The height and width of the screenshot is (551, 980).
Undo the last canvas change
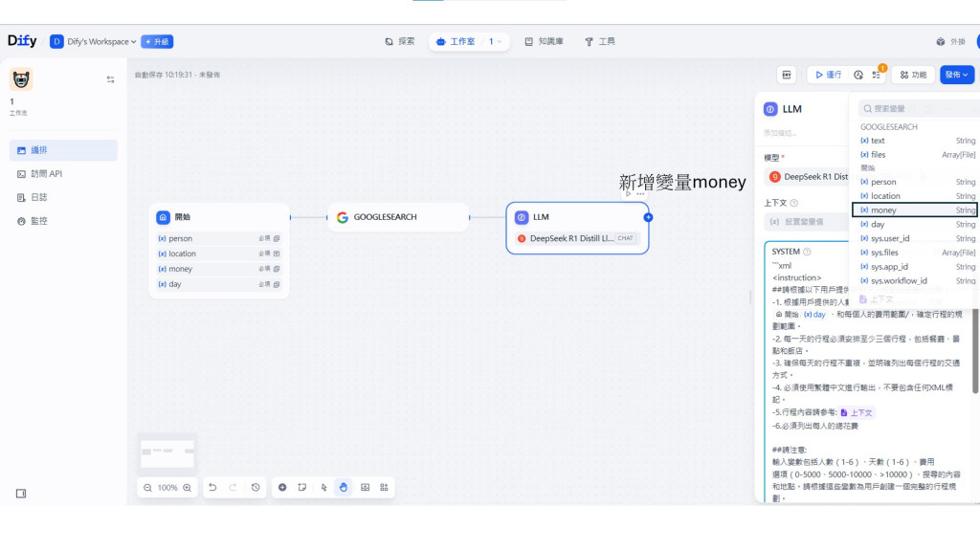point(212,487)
